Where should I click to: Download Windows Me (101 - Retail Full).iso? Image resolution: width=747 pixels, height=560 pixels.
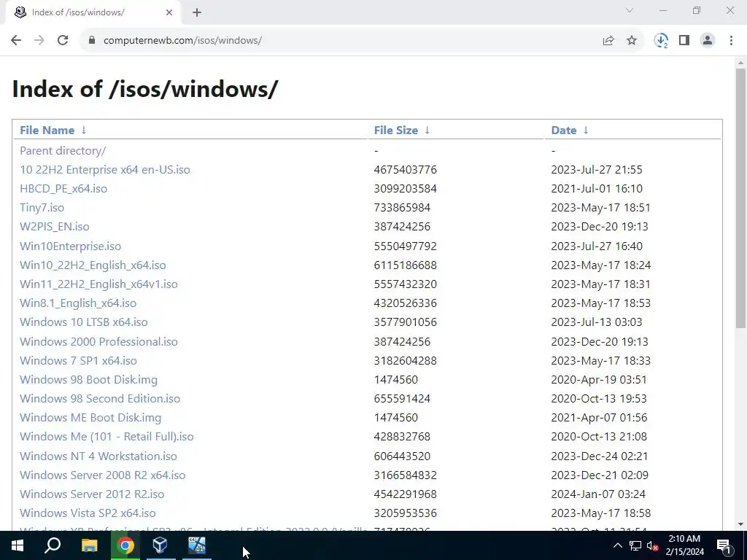tap(107, 437)
